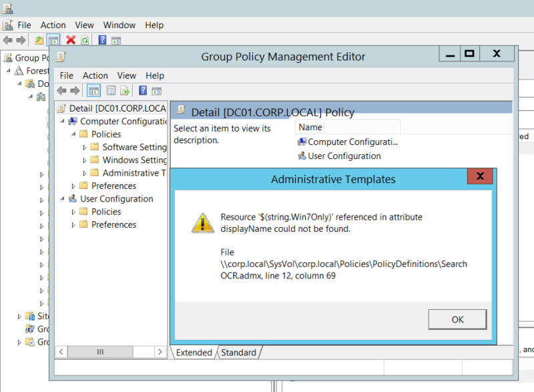Image resolution: width=534 pixels, height=392 pixels.
Task: Click the Forward navigation arrow
Action: 75,90
